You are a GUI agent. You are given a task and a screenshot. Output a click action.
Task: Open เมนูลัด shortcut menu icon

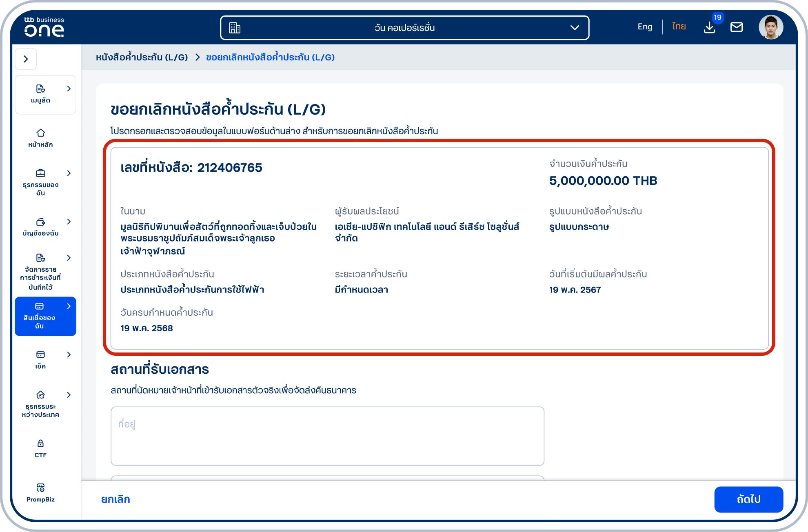[40, 89]
